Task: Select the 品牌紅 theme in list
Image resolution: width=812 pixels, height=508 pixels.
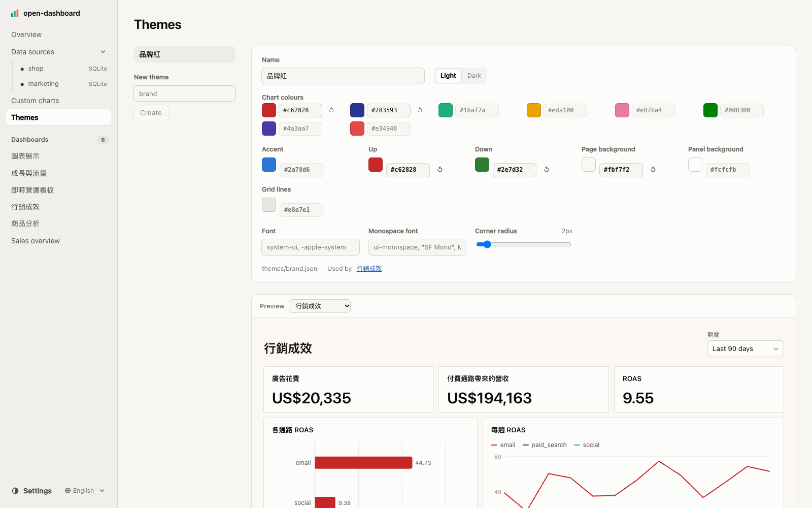Action: click(x=185, y=54)
